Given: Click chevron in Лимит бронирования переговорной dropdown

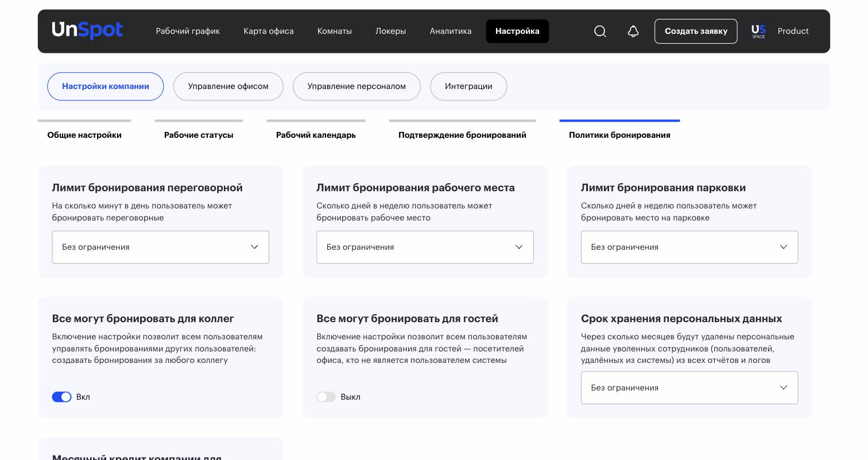Looking at the screenshot, I should point(254,247).
